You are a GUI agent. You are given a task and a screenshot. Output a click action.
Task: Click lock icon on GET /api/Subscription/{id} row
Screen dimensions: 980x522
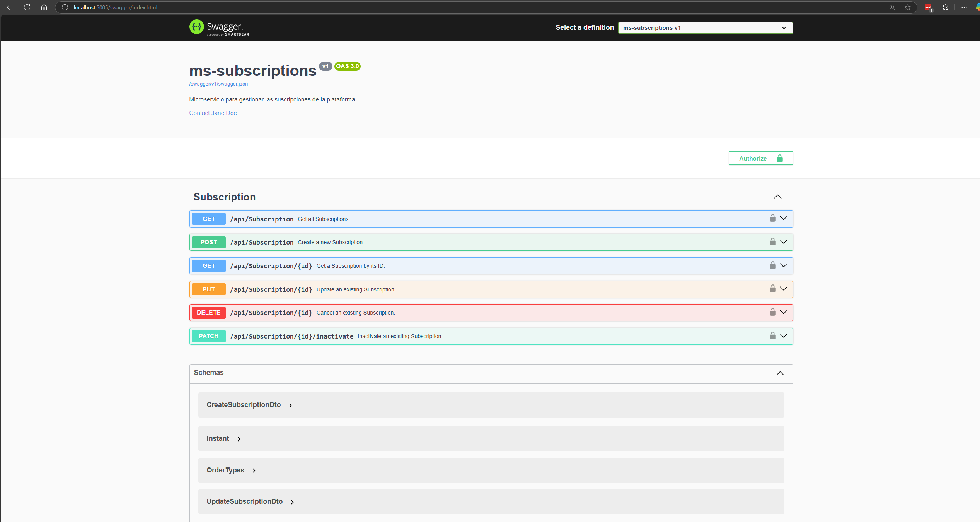[772, 265]
